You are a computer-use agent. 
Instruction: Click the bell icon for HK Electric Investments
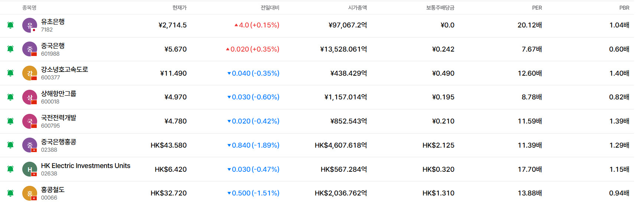[10, 169]
